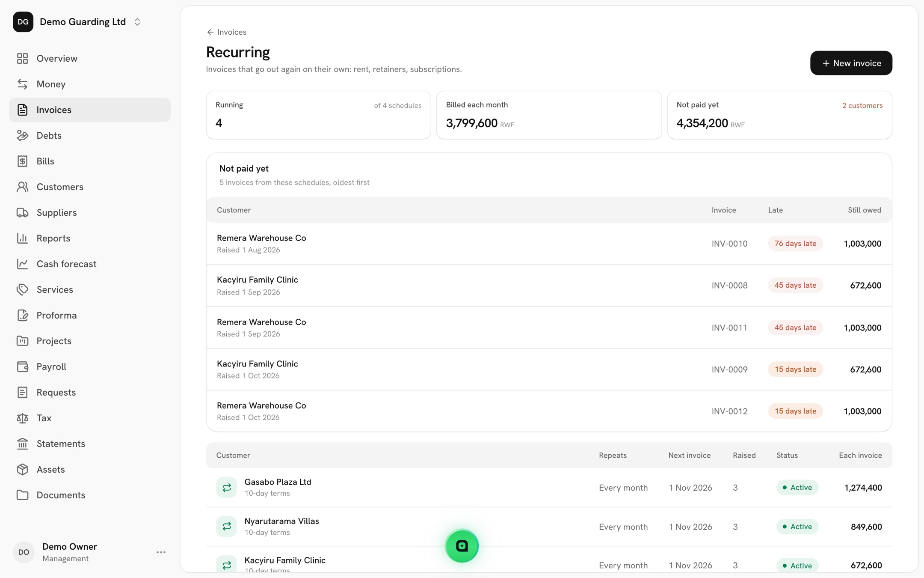Open the Running schedules summary card
Image resolution: width=924 pixels, height=578 pixels.
pyautogui.click(x=318, y=115)
